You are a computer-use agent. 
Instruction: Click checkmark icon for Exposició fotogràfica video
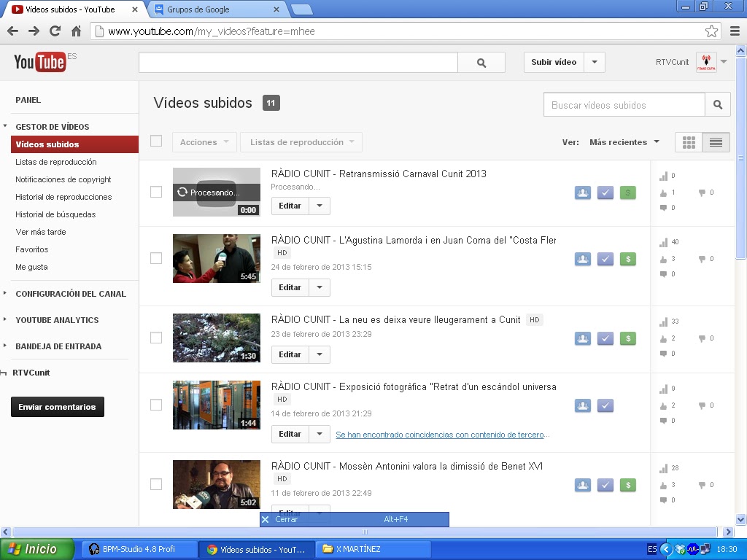605,405
